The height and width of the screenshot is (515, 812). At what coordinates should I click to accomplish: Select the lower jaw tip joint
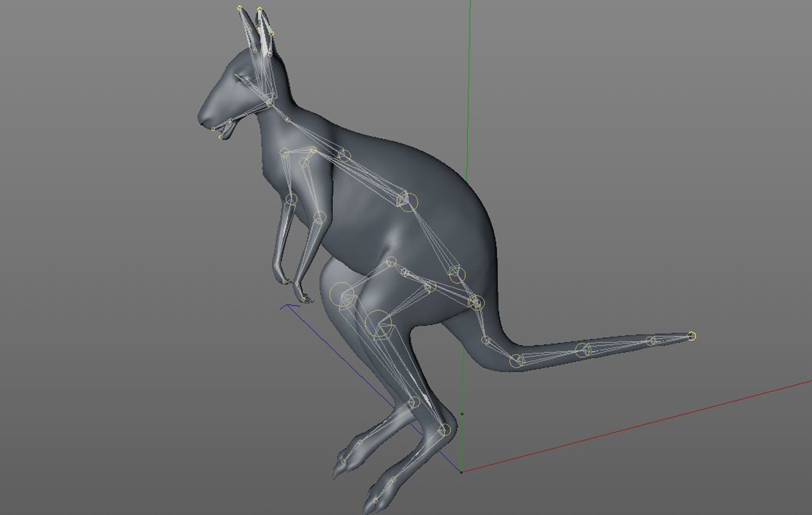(x=220, y=137)
